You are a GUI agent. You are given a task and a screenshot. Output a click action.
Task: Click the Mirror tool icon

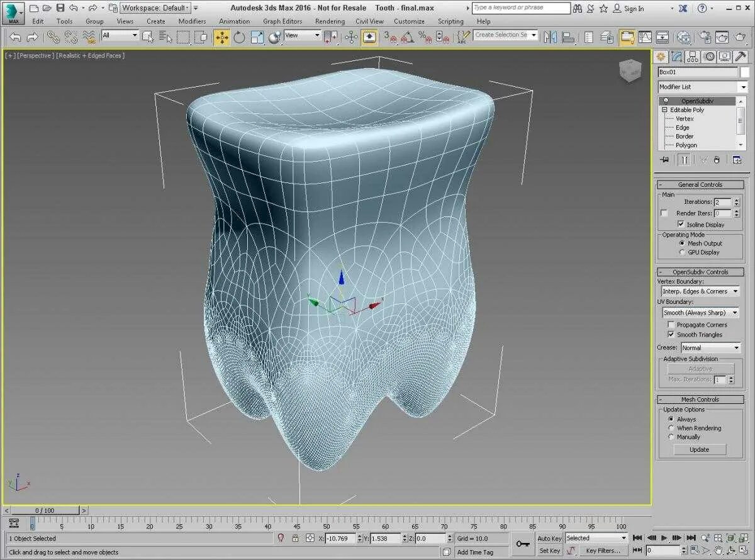pyautogui.click(x=550, y=36)
